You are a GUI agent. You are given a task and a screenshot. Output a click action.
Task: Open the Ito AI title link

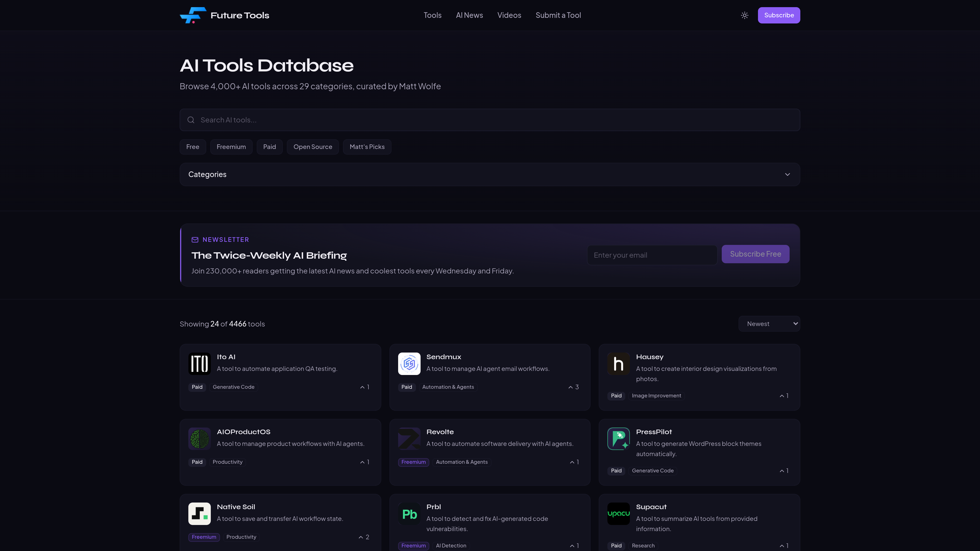226,357
